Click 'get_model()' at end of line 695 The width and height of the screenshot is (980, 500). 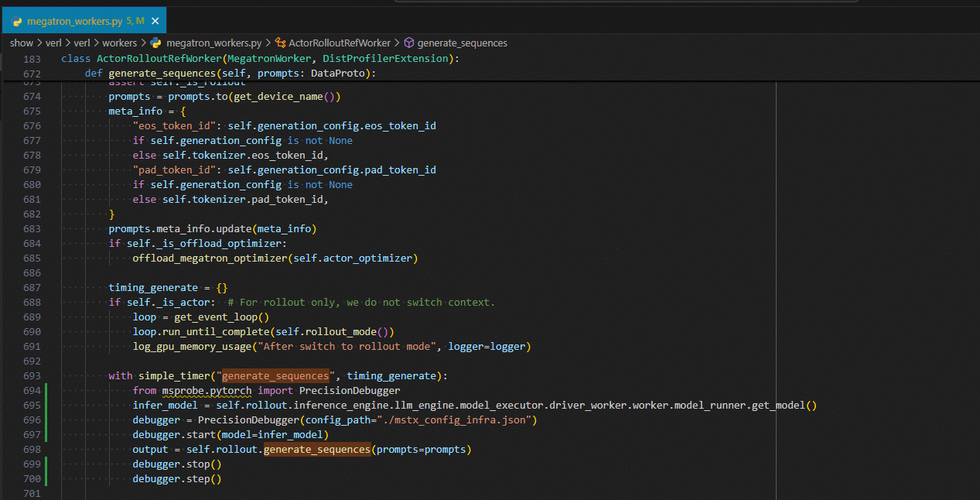click(782, 406)
